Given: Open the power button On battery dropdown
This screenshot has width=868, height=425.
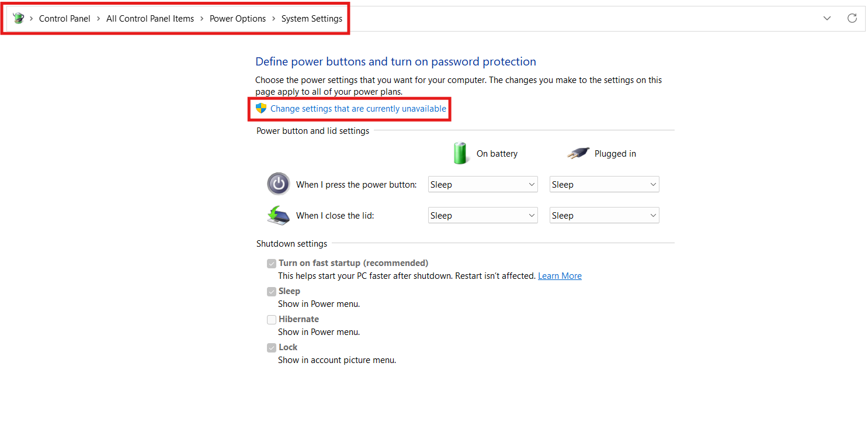Looking at the screenshot, I should [482, 184].
